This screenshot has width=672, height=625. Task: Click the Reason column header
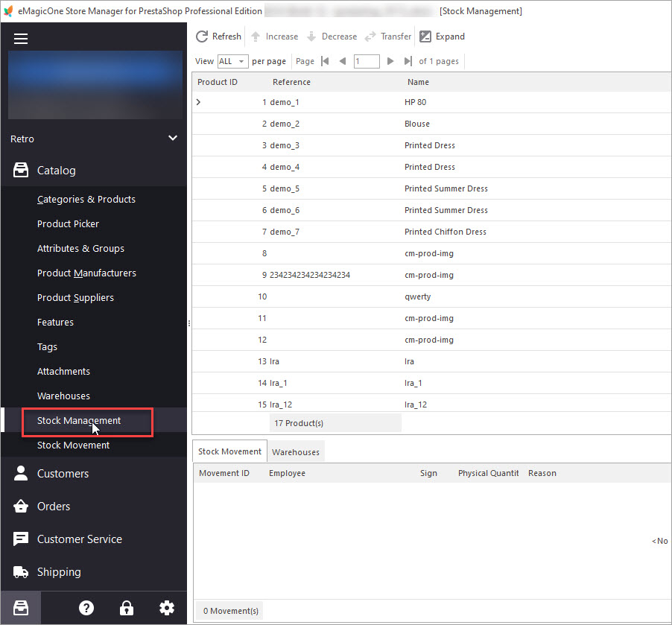(542, 473)
